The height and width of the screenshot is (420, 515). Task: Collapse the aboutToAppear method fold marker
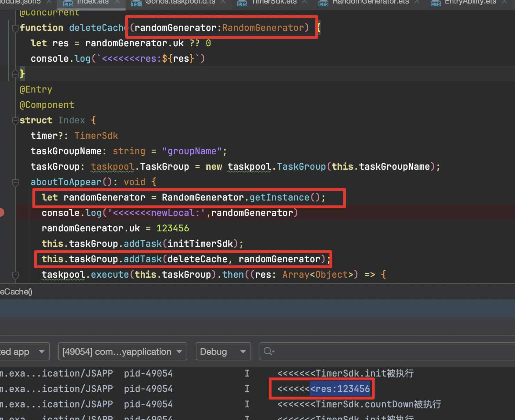15,182
